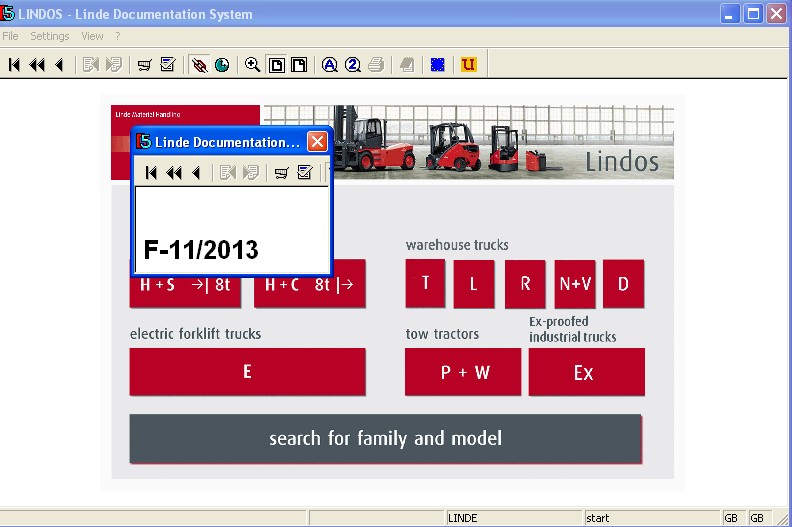Open the L warehouse trucks category

coord(474,283)
